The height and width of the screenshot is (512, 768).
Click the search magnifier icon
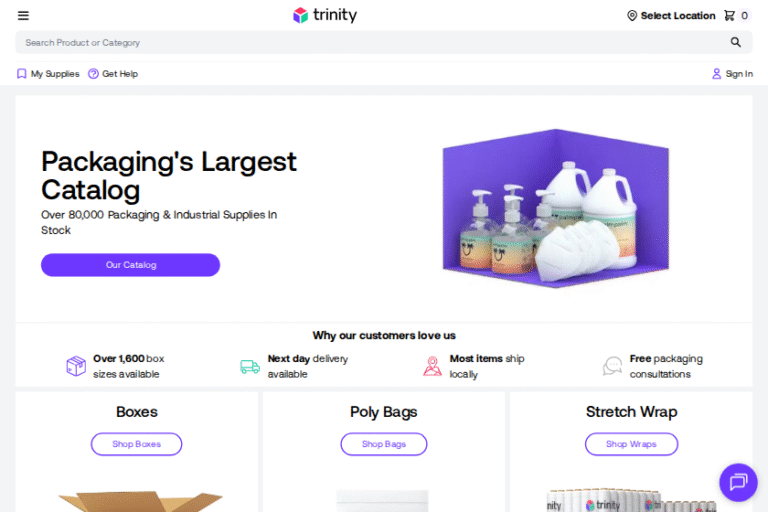click(x=736, y=42)
